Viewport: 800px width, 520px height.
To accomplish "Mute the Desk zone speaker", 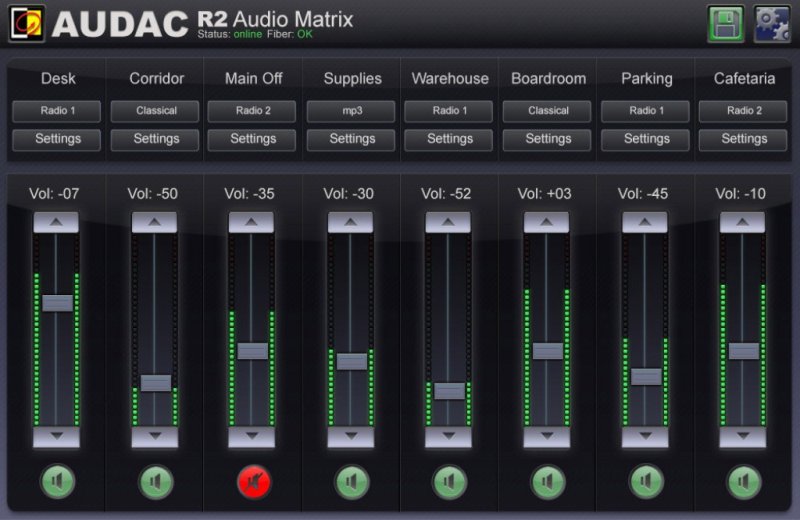I will coord(57,482).
